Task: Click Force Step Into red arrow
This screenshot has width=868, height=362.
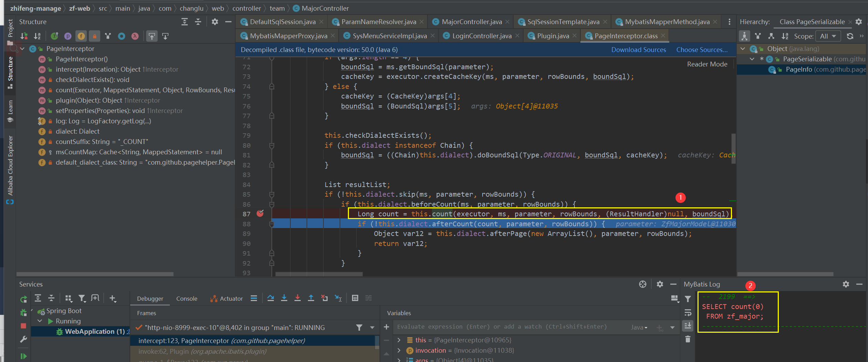Action: click(x=298, y=298)
